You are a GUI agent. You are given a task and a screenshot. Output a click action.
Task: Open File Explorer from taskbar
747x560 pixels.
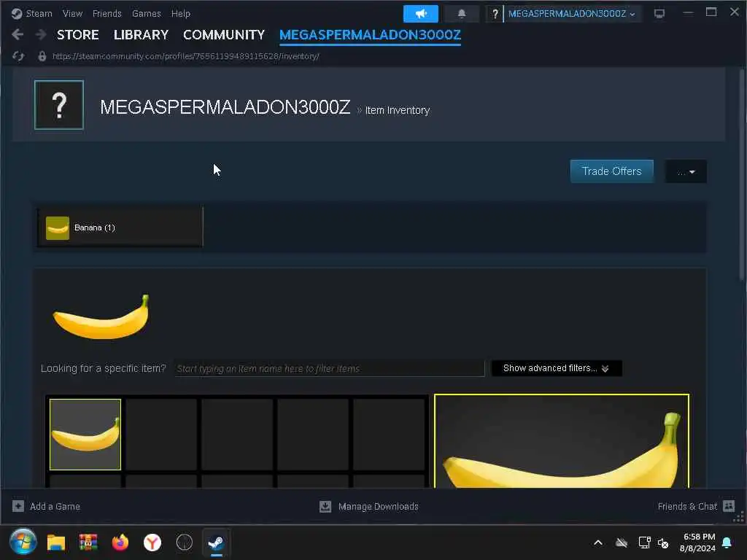coord(56,542)
